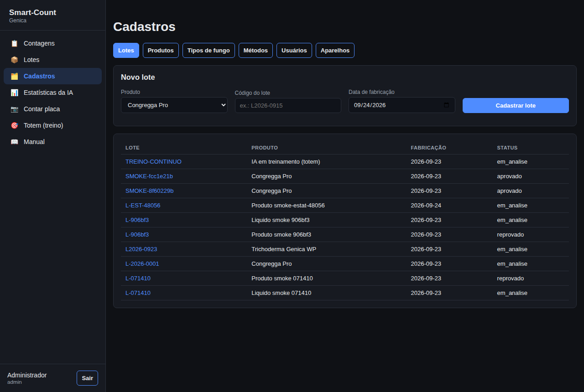Open L-906bf3 link for Produto smoke 906bf3
Screen dimensions: 584x392
click(137, 235)
